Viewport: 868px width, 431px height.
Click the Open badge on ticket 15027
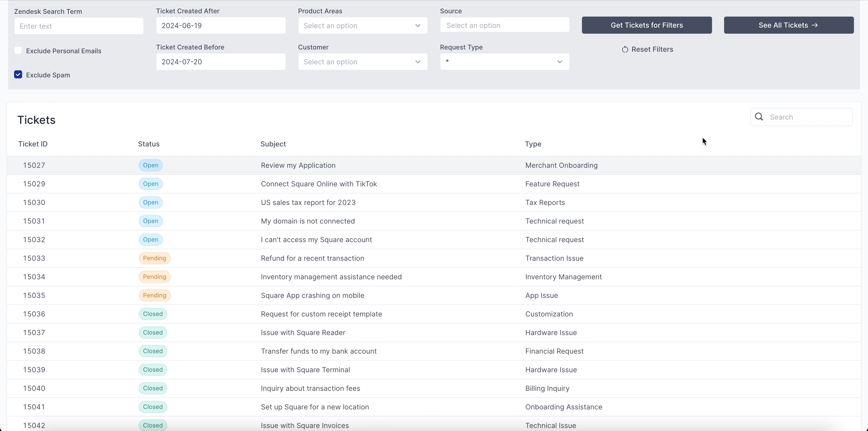150,165
